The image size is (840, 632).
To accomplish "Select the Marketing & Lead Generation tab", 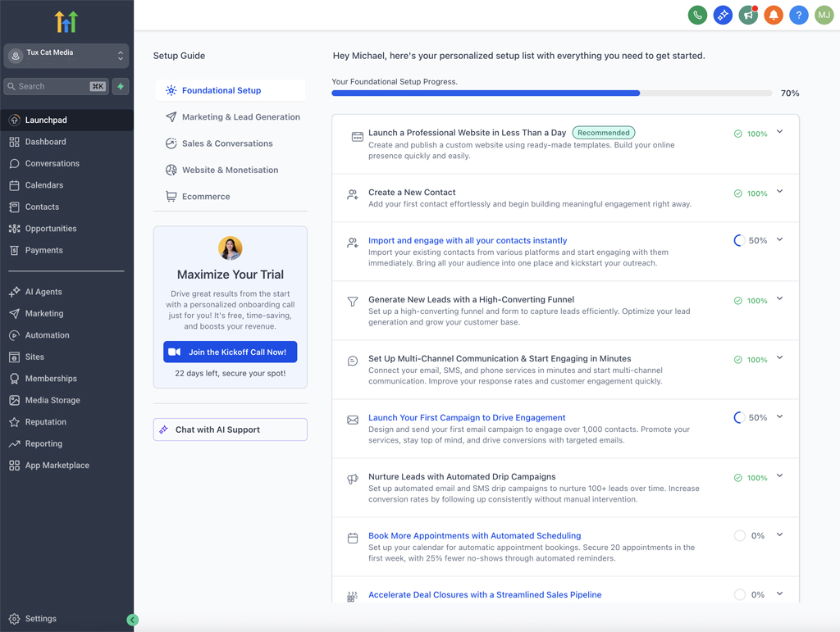I will (240, 117).
